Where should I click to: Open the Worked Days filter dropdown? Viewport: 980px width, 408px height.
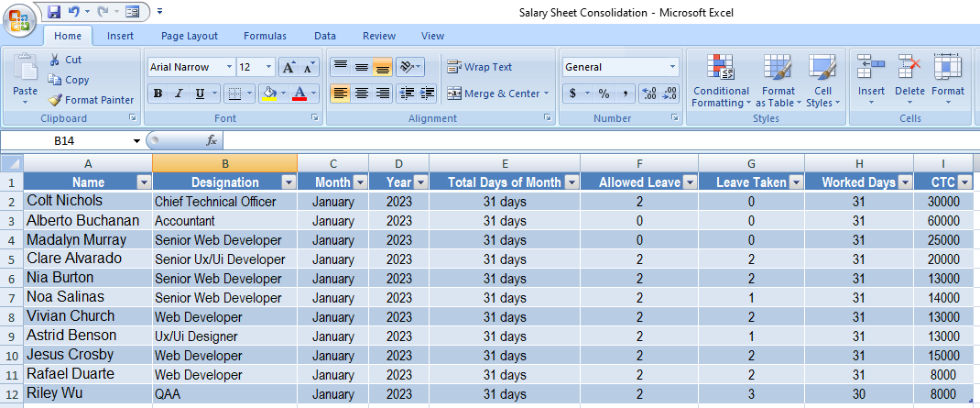tap(905, 182)
